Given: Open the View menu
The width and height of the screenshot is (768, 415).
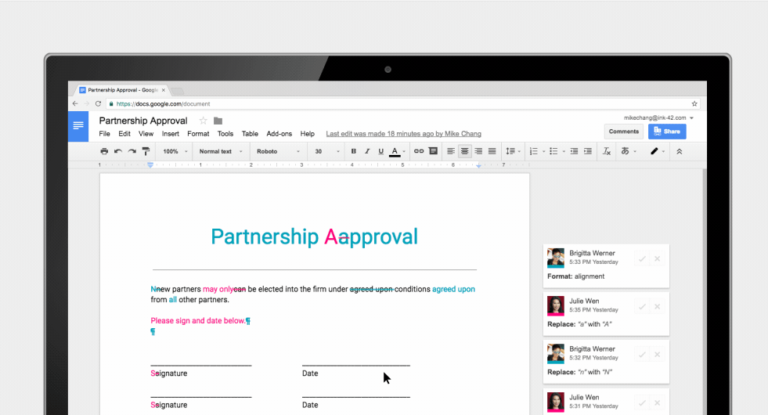Looking at the screenshot, I should coord(146,134).
